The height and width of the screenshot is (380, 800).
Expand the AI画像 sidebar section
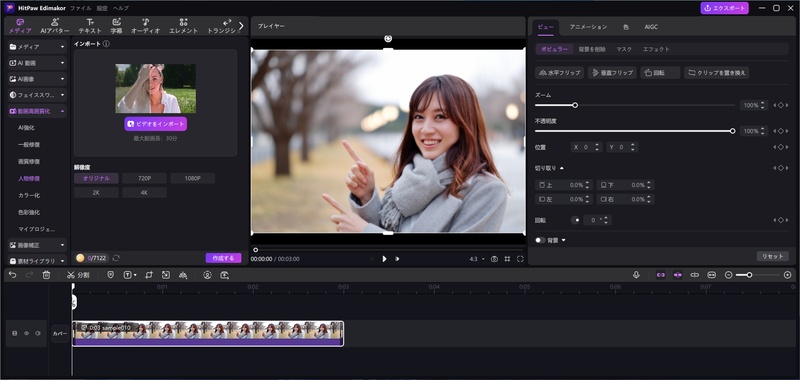click(x=37, y=79)
